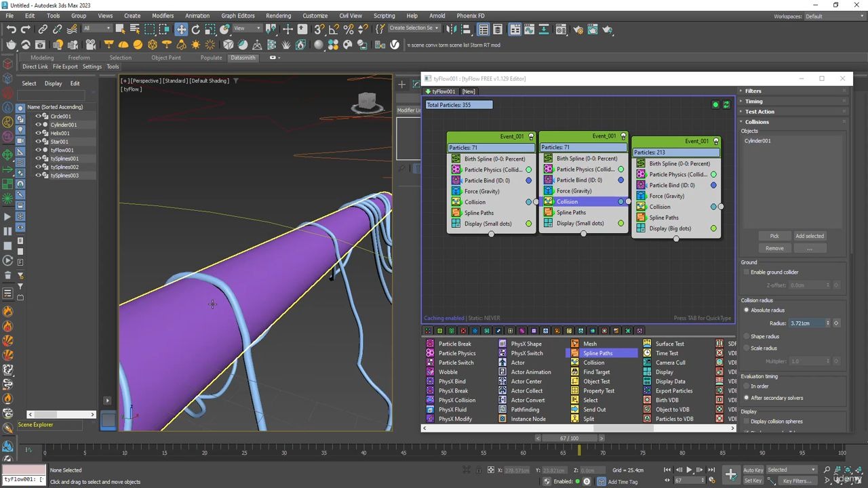Open the Rendering menu
The width and height of the screenshot is (868, 488).
pyautogui.click(x=278, y=16)
